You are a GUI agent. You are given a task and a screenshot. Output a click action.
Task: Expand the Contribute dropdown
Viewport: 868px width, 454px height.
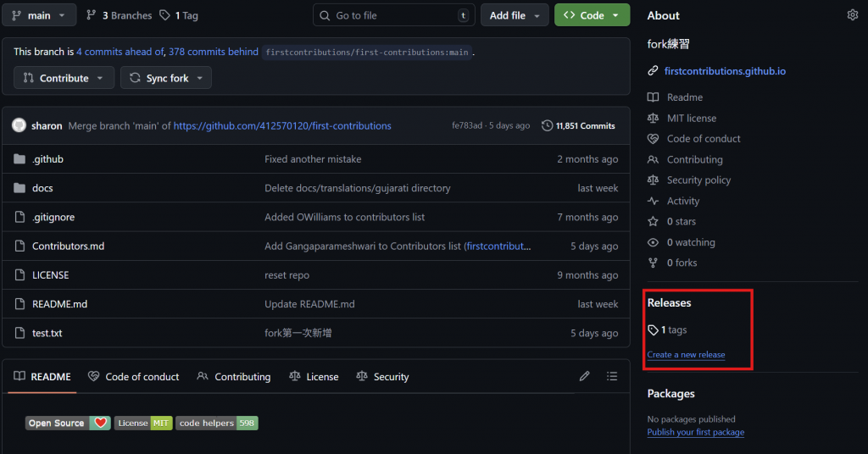(x=64, y=78)
